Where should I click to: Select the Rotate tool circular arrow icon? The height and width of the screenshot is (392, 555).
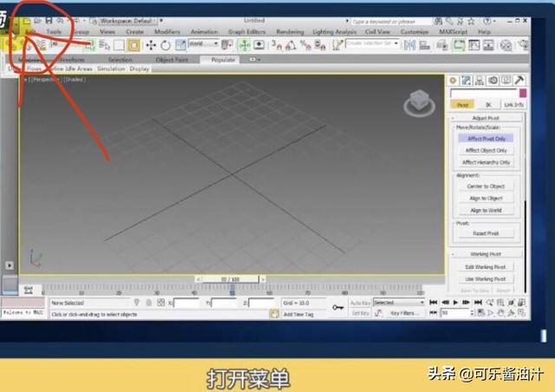(166, 45)
